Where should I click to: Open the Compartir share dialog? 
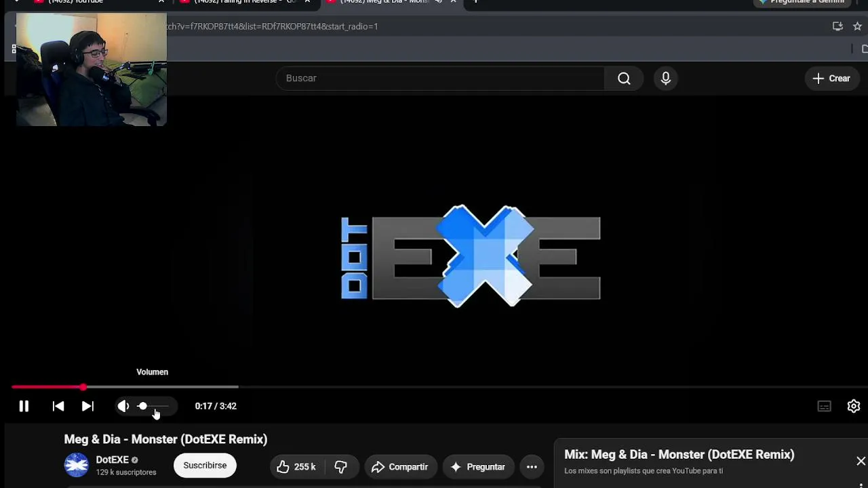click(400, 466)
